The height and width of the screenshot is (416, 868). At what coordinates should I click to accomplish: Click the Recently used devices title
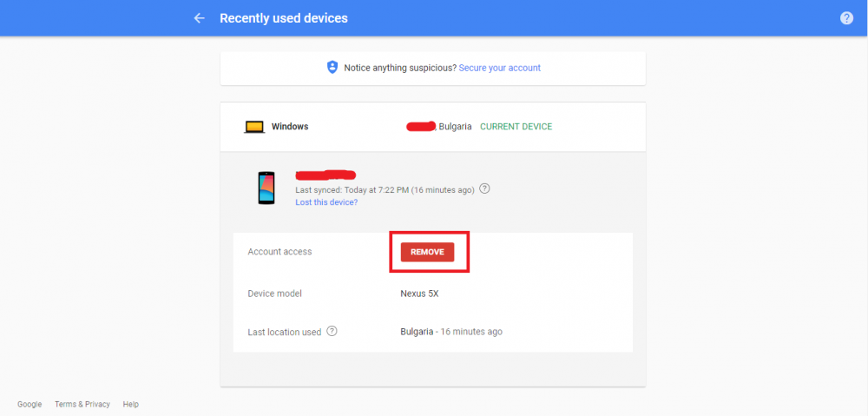coord(284,18)
